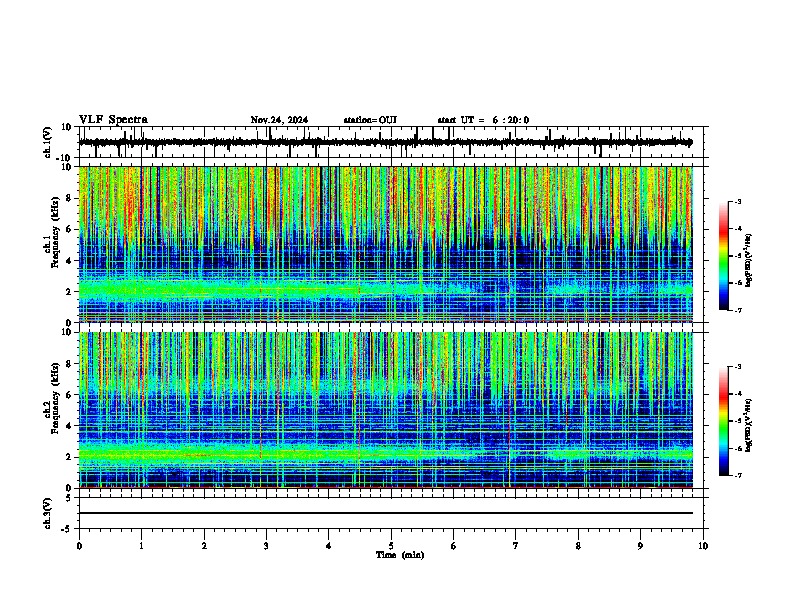The width and height of the screenshot is (792, 612).
Task: Click the ch.2 spectrogram plot
Action: coord(386,410)
